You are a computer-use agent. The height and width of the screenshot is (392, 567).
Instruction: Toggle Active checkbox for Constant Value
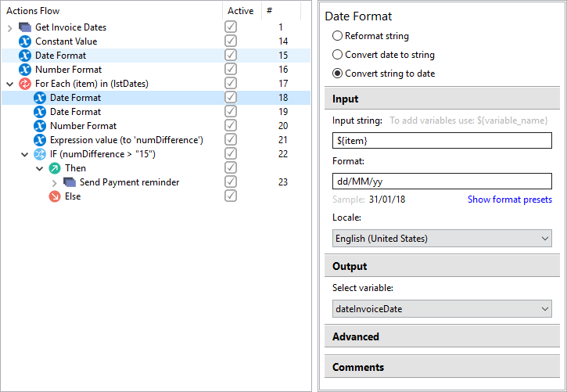[x=231, y=41]
